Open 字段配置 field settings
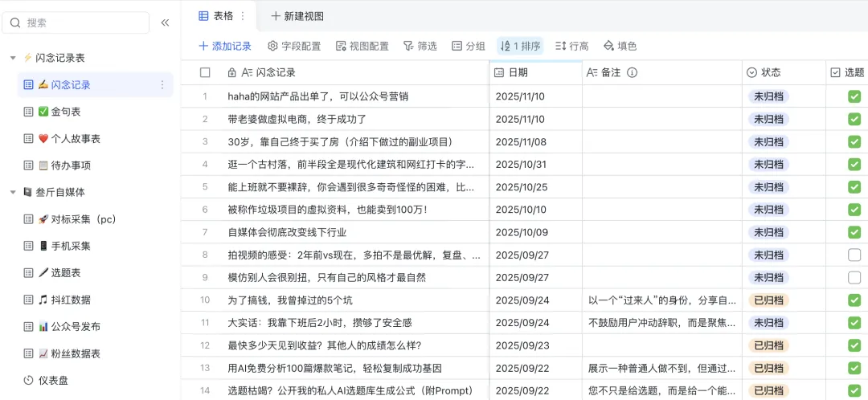The image size is (868, 400). (294, 46)
